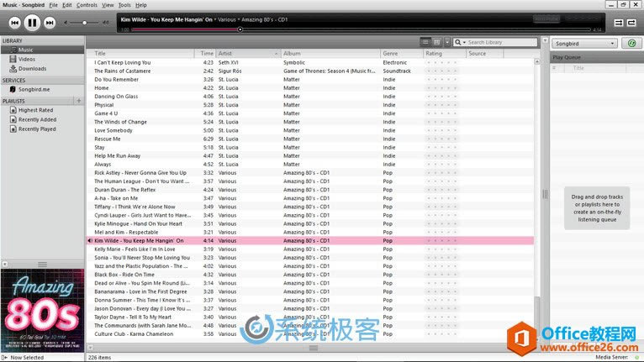Pause the current song
The image size is (644, 362).
click(x=32, y=23)
